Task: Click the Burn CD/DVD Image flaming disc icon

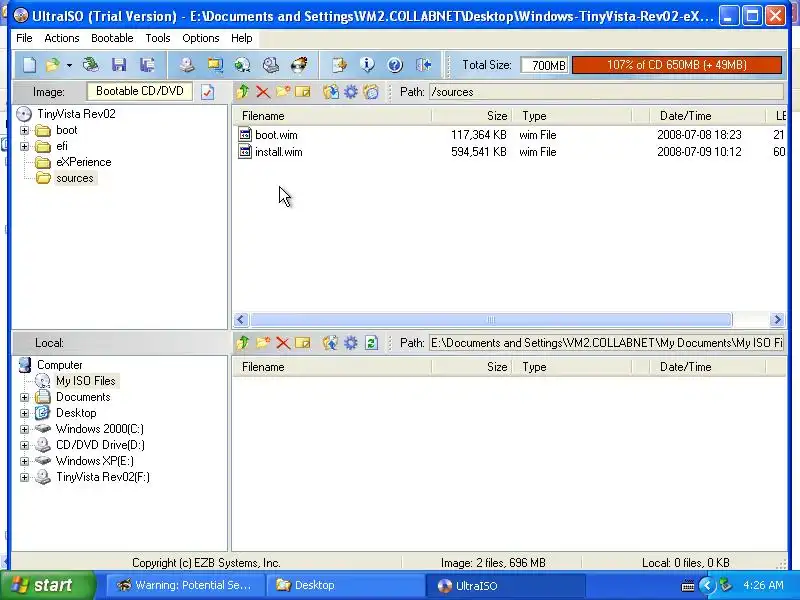Action: 299,65
